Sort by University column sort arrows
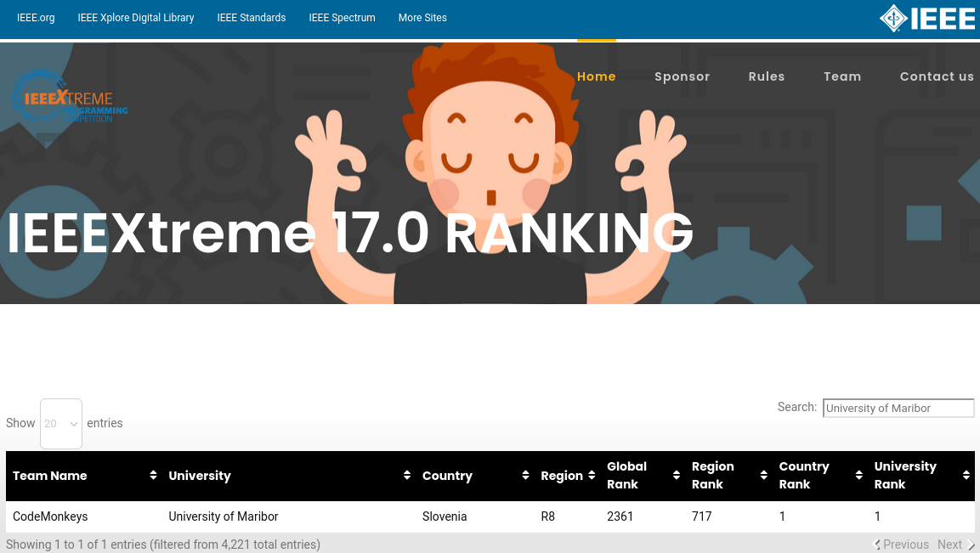 pos(407,476)
